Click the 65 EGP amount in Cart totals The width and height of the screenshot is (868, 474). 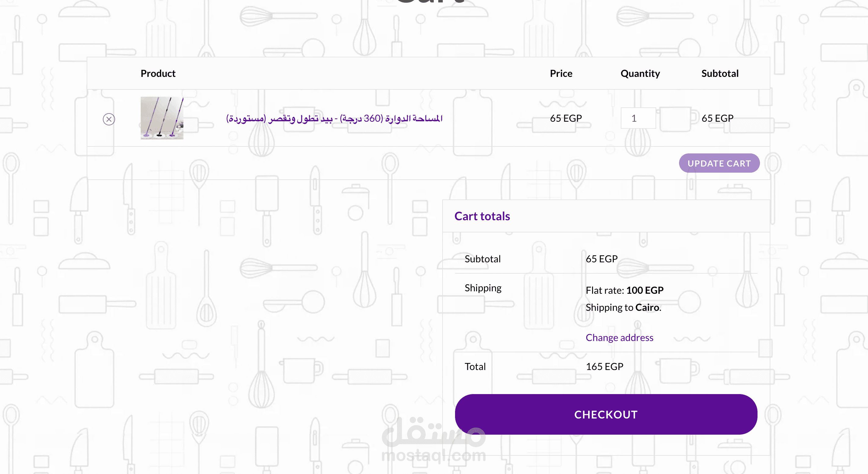tap(602, 259)
